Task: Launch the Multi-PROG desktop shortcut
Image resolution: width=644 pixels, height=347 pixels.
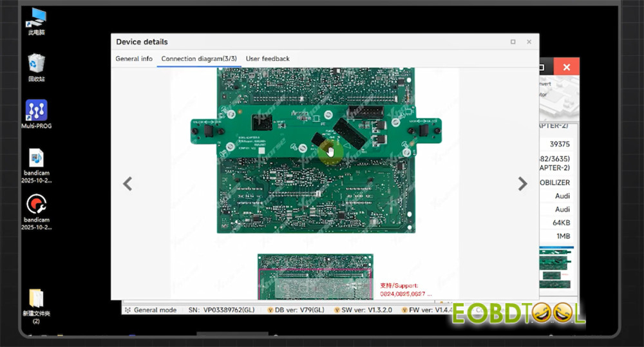Action: click(36, 114)
